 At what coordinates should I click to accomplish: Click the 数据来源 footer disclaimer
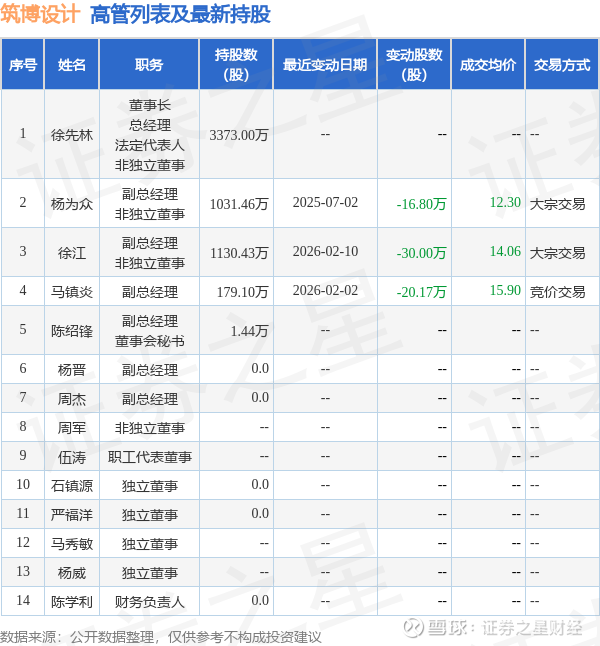(x=161, y=637)
